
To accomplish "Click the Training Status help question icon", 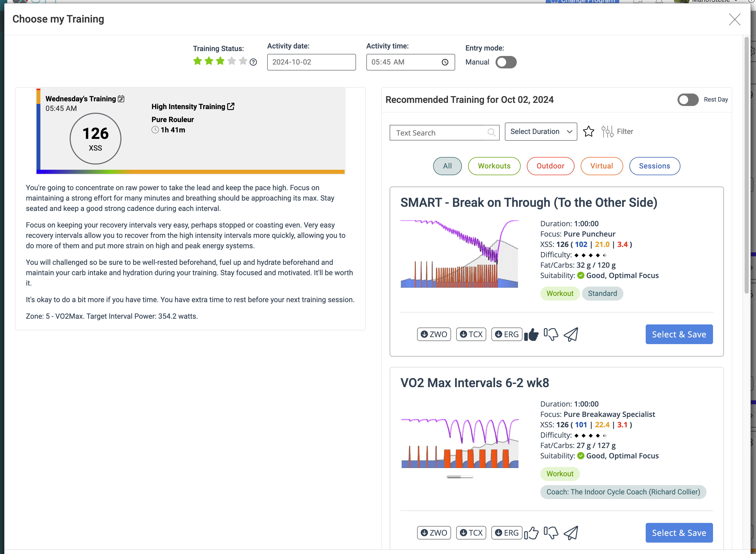I will click(x=253, y=62).
